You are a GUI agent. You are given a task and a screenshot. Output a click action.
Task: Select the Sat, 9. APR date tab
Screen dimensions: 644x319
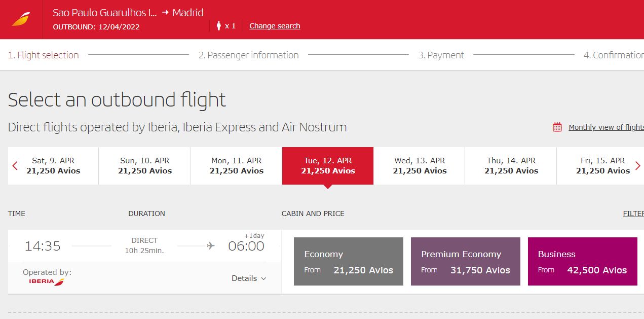(53, 166)
